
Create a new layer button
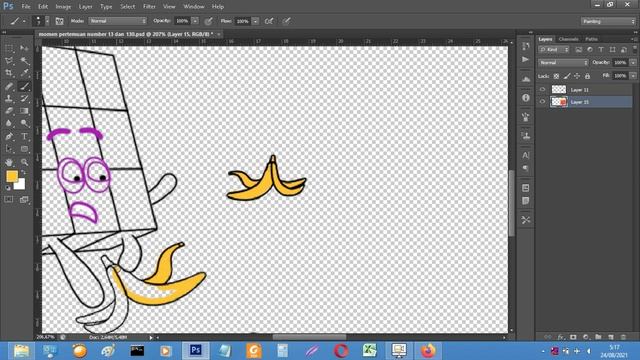point(611,337)
